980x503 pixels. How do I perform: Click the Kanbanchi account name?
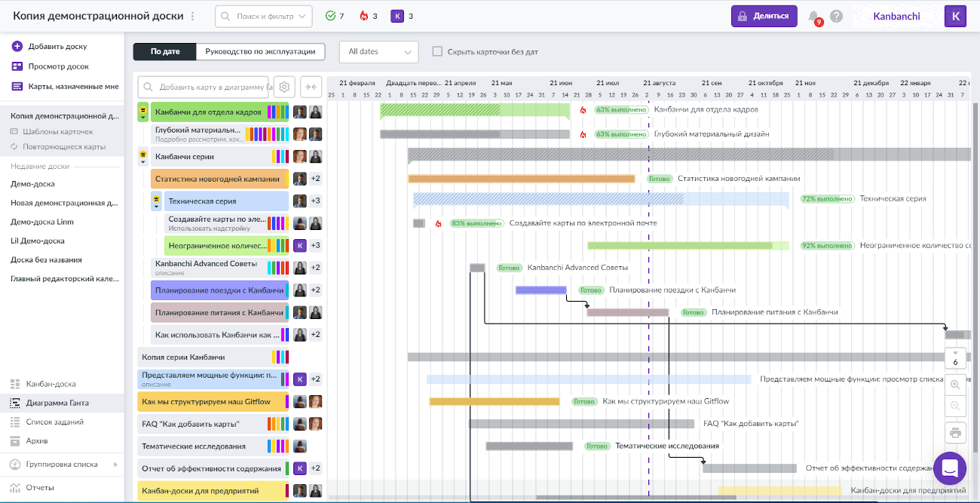click(898, 16)
